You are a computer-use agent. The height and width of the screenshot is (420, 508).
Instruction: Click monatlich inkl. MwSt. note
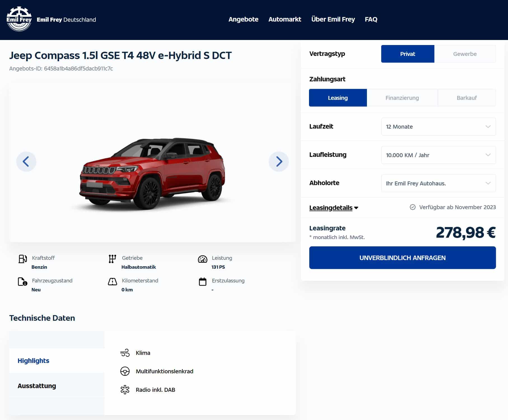(x=337, y=237)
